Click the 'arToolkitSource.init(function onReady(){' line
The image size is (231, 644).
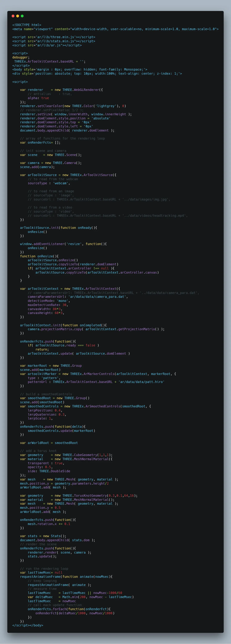pos(59,228)
